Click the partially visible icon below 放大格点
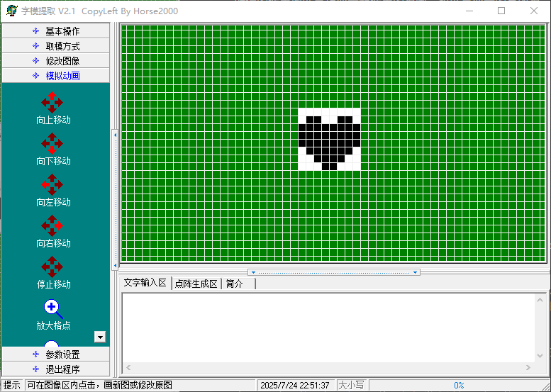Image resolution: width=551 pixels, height=392 pixels. tap(52, 343)
